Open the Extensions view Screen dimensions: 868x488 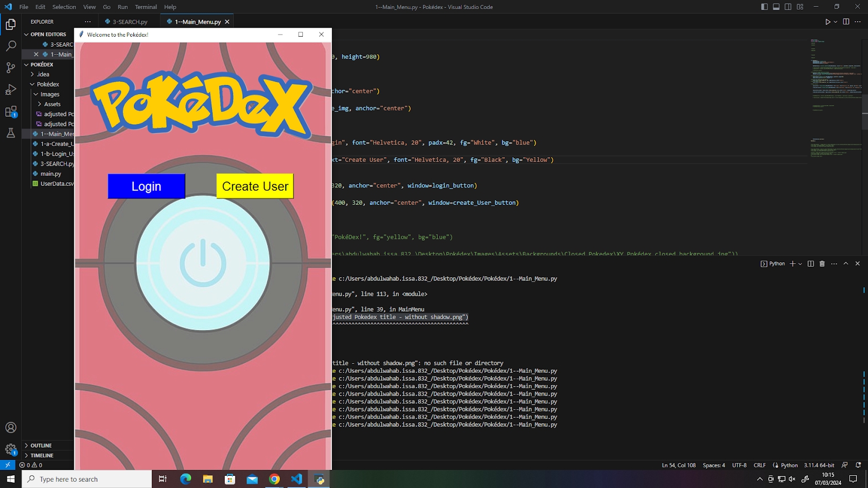point(11,112)
